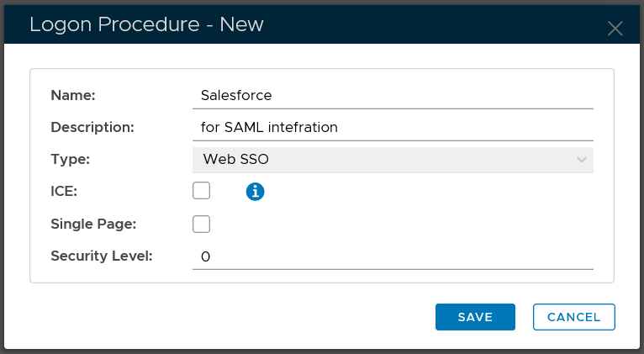Click the chevron arrow in Type field

pos(581,160)
